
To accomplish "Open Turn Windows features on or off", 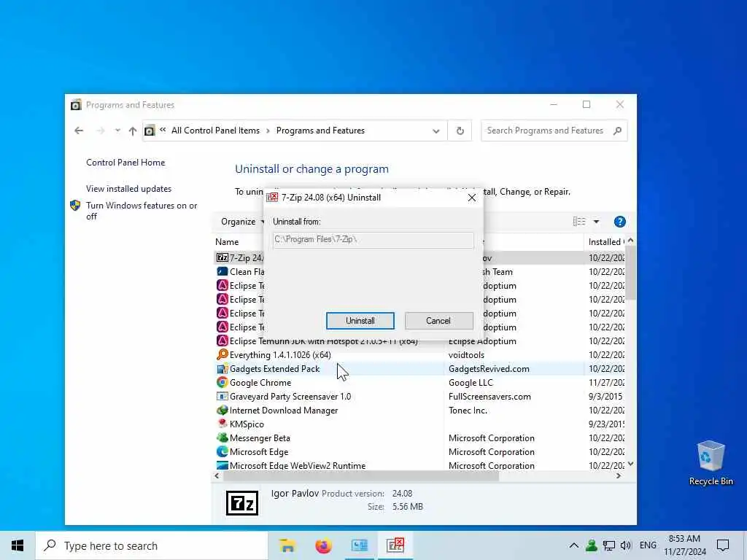I will coord(142,211).
